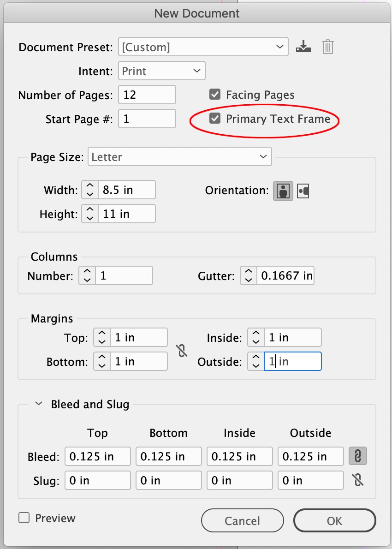Viewport: 392px width, 549px height.
Task: Toggle the Slug chain link icon
Action: 358,480
